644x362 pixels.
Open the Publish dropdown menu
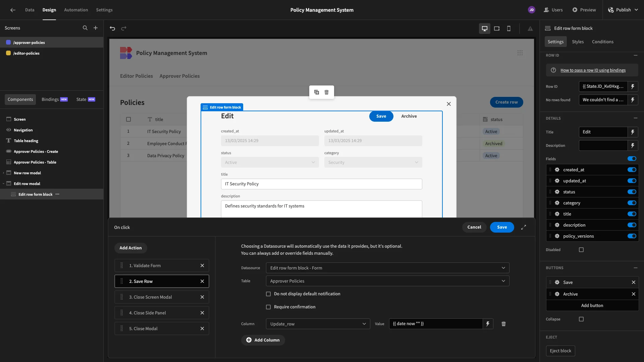[x=624, y=10]
